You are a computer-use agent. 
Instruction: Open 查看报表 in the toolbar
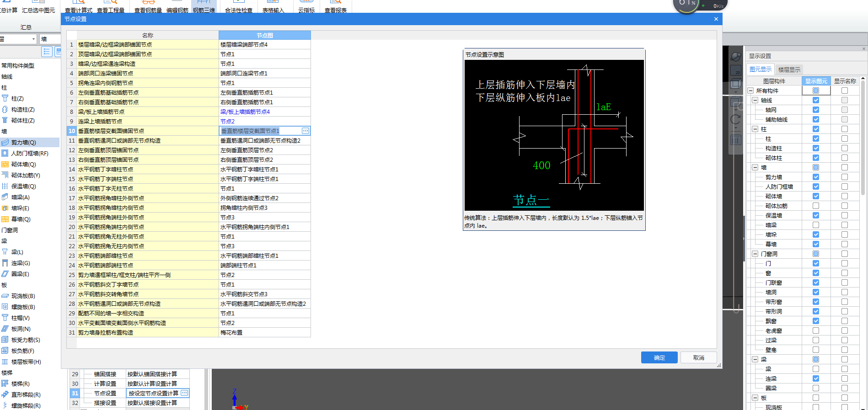[x=336, y=7]
